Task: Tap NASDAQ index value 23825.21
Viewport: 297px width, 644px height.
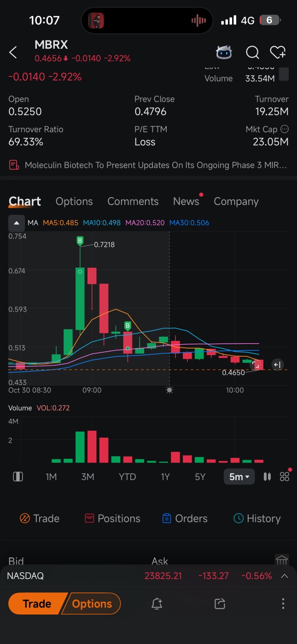Action: tap(163, 576)
